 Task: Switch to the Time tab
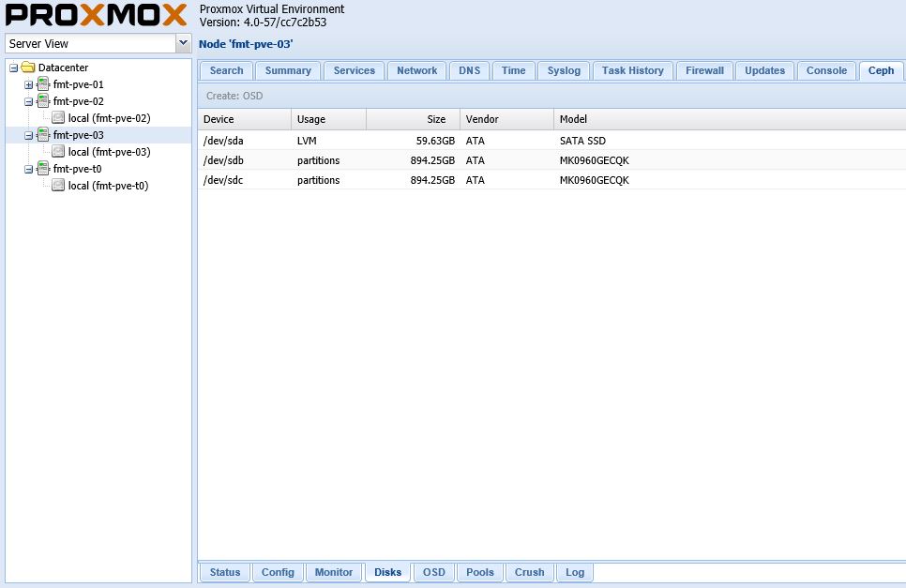tap(514, 70)
